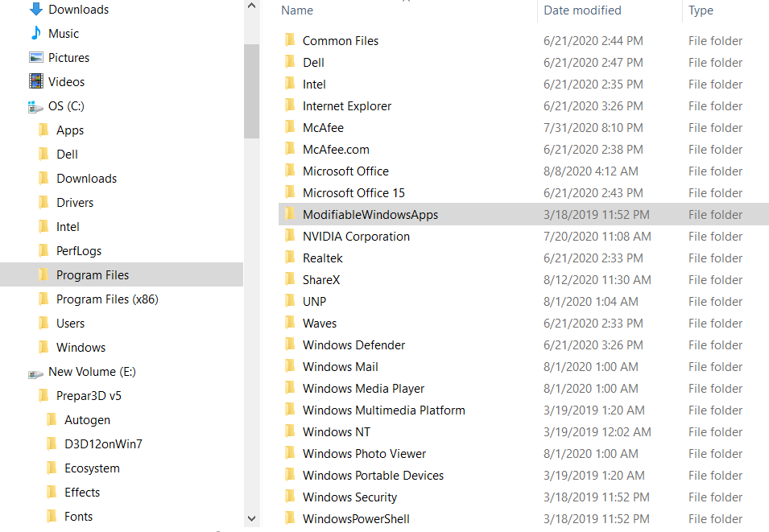The height and width of the screenshot is (532, 769).
Task: Select the Windows Mail folder name
Action: pos(341,367)
